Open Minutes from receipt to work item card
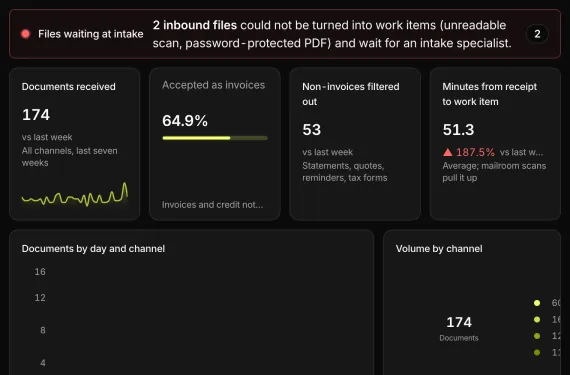Screen dimensions: 570x375 point(495,144)
